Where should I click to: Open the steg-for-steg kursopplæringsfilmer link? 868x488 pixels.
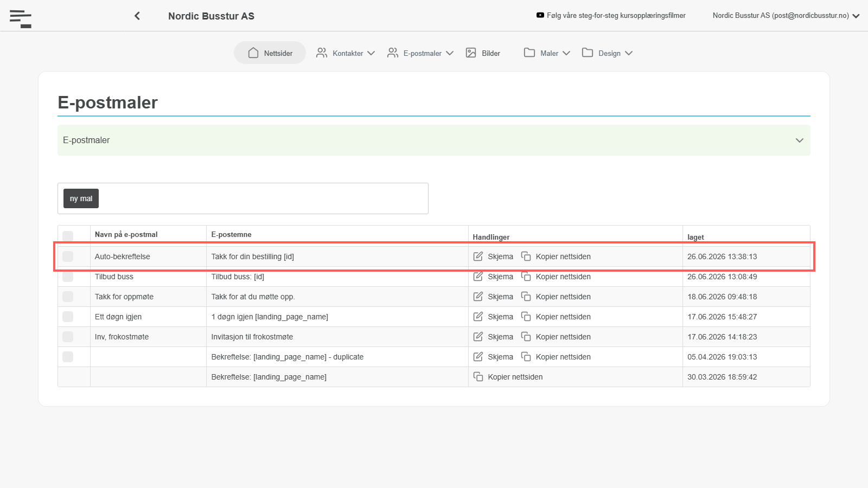tap(616, 16)
